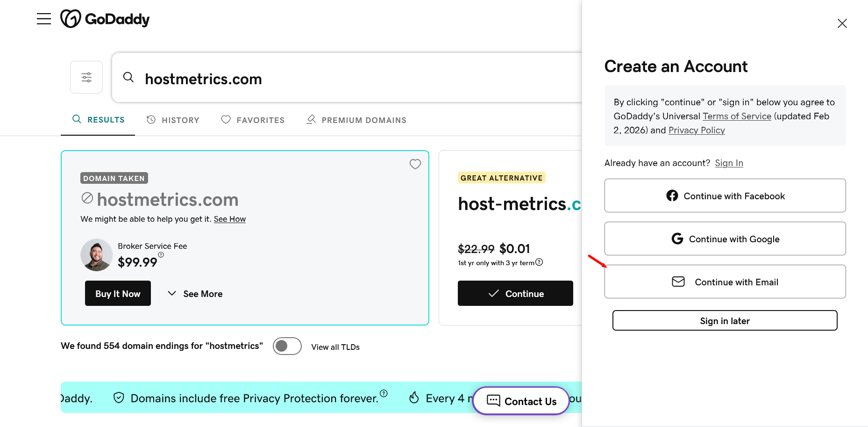868x427 pixels.
Task: Click the GREAT ALTERNATIVE badge
Action: [502, 178]
